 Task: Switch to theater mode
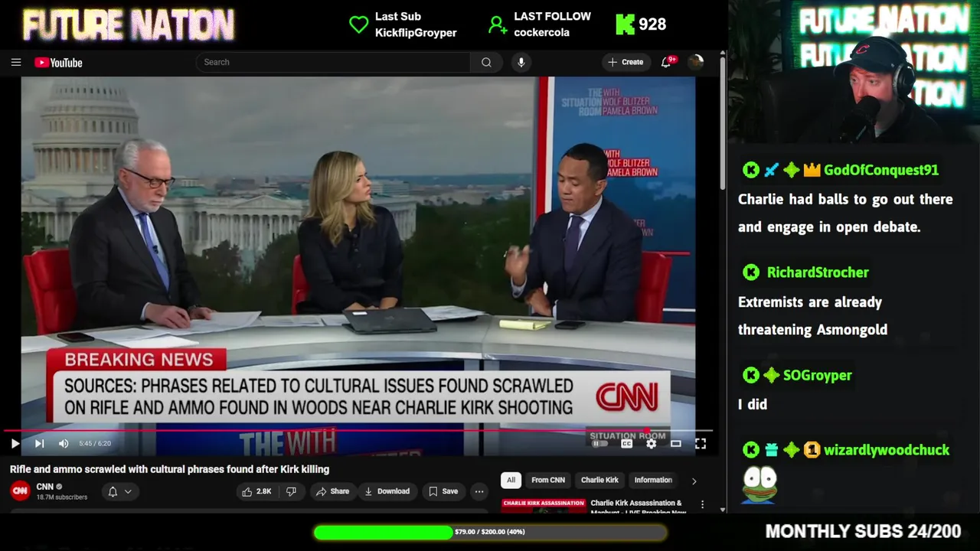676,443
